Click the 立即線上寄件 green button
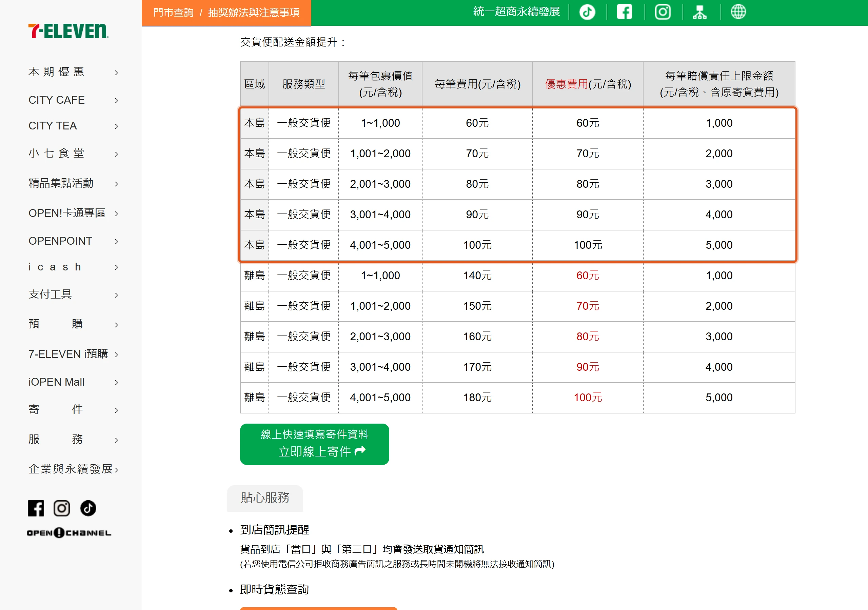Screen dimensions: 868x610 pos(315,444)
